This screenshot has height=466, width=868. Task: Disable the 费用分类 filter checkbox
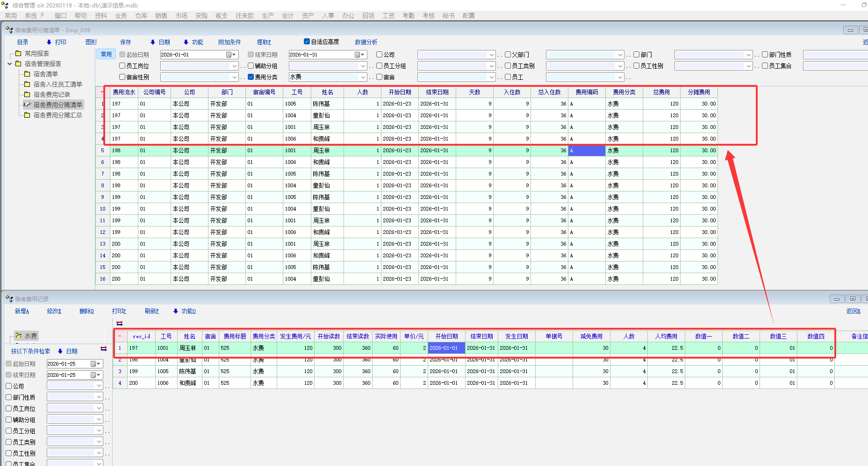[251, 77]
